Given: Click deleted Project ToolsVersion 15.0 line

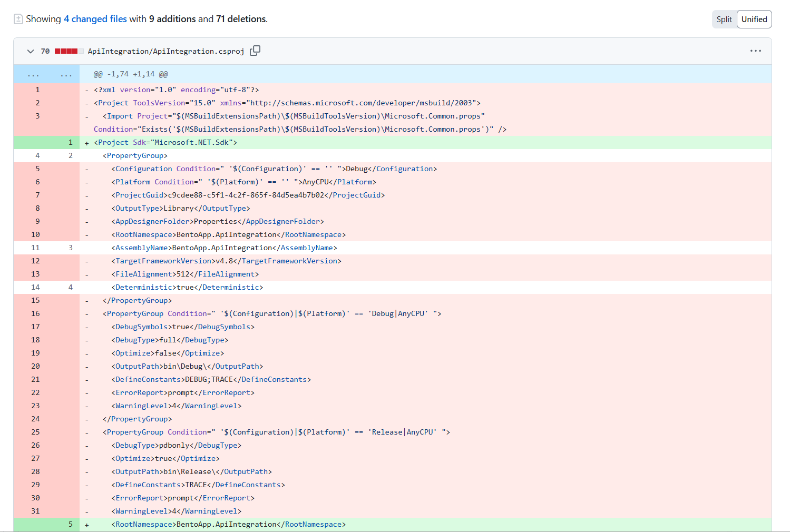Looking at the screenshot, I should (425, 103).
